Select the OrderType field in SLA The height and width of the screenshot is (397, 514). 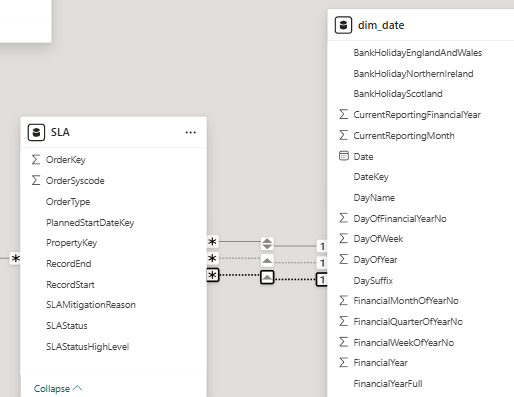click(x=68, y=202)
